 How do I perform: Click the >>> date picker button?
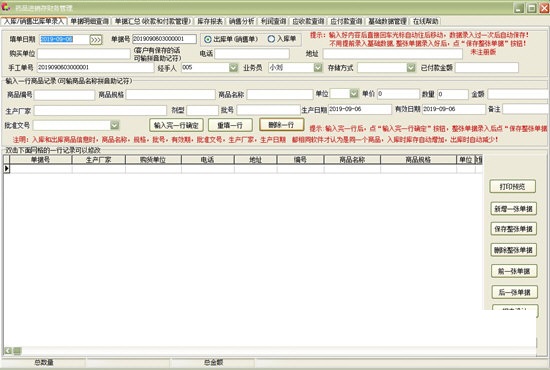tap(96, 40)
